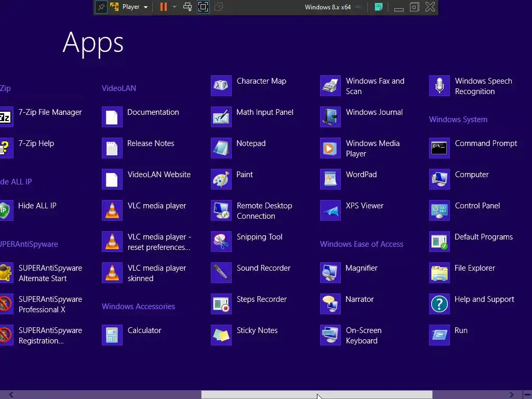Viewport: 532px width, 399px height.
Task: Click the minus zoom button at bottom corner
Action: coord(527,395)
